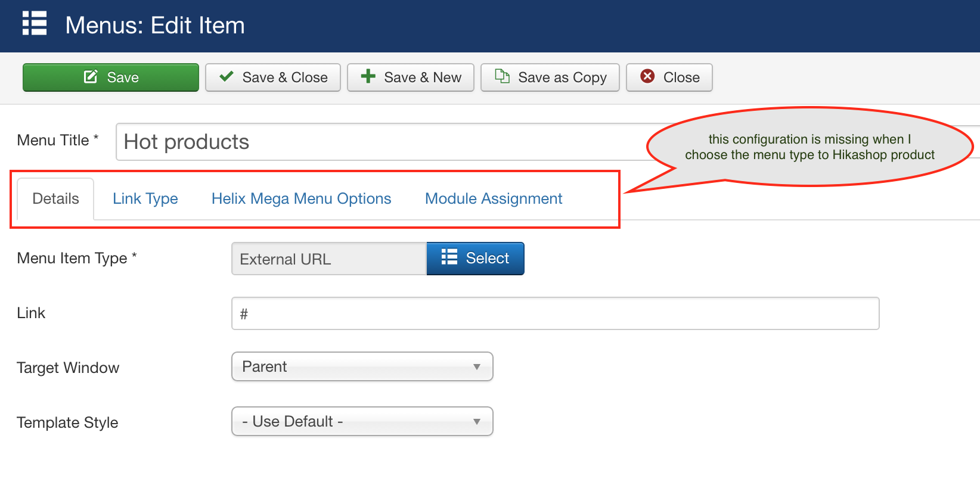The height and width of the screenshot is (479, 980).
Task: Click the External URL menu item type field
Action: click(328, 259)
